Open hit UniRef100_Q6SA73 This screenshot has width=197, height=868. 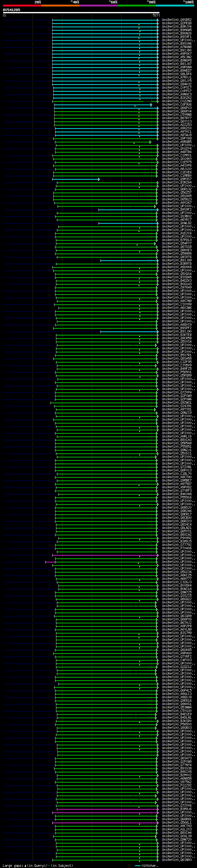[x=177, y=758]
